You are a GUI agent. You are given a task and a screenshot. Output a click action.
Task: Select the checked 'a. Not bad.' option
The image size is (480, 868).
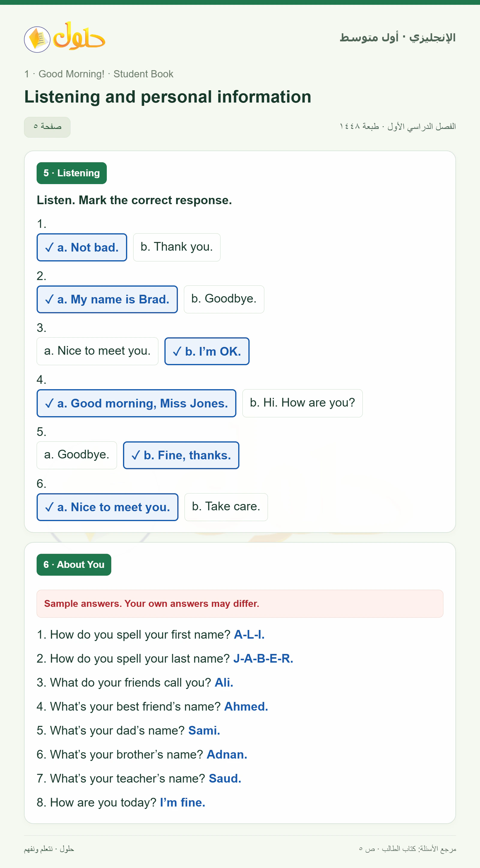(82, 247)
